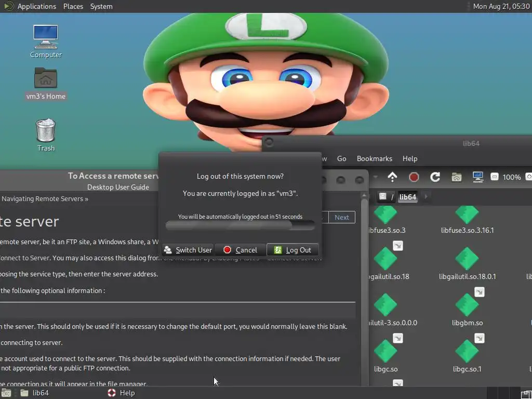Screen dimensions: 532x399
Task: Click the 100% zoom level label
Action: pyautogui.click(x=511, y=177)
